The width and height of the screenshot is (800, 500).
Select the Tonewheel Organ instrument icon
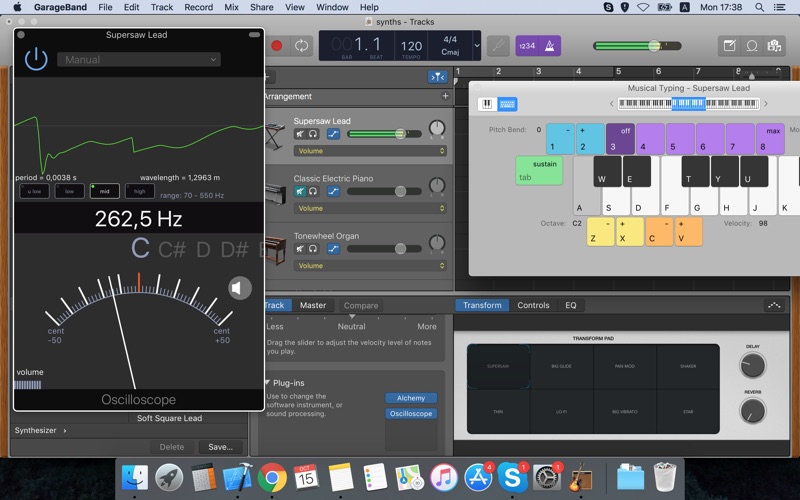[276, 251]
